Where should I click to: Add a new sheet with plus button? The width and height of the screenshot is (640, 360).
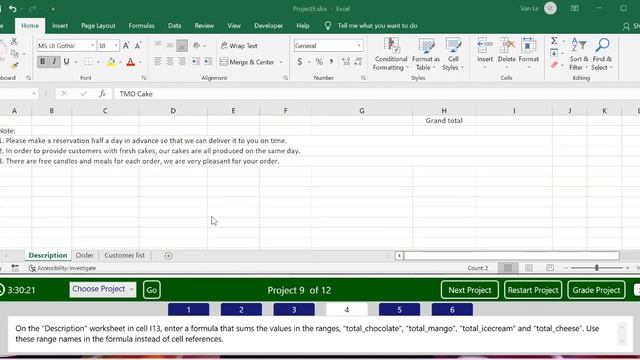168,256
